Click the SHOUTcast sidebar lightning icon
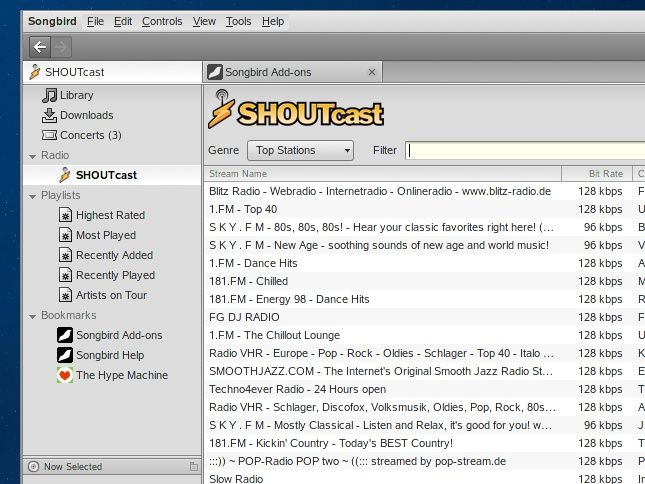The width and height of the screenshot is (645, 484). [x=65, y=175]
